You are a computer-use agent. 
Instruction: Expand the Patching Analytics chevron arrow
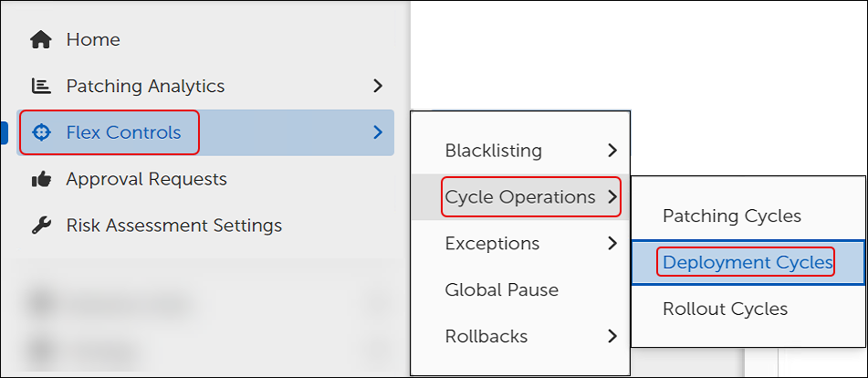coord(378,86)
